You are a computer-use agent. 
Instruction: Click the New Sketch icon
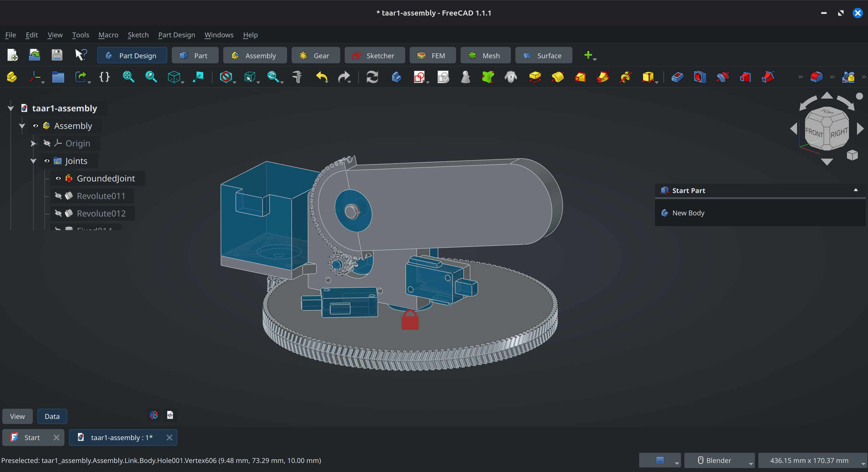click(x=419, y=77)
